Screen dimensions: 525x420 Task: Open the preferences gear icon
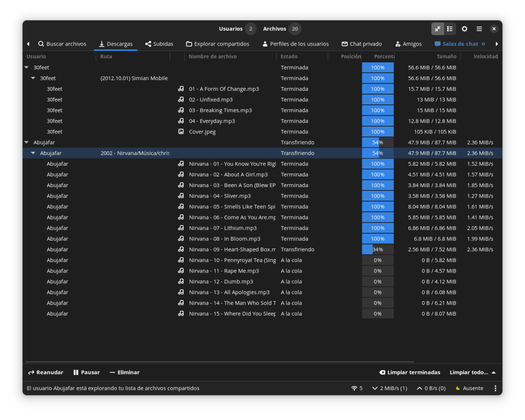click(465, 29)
